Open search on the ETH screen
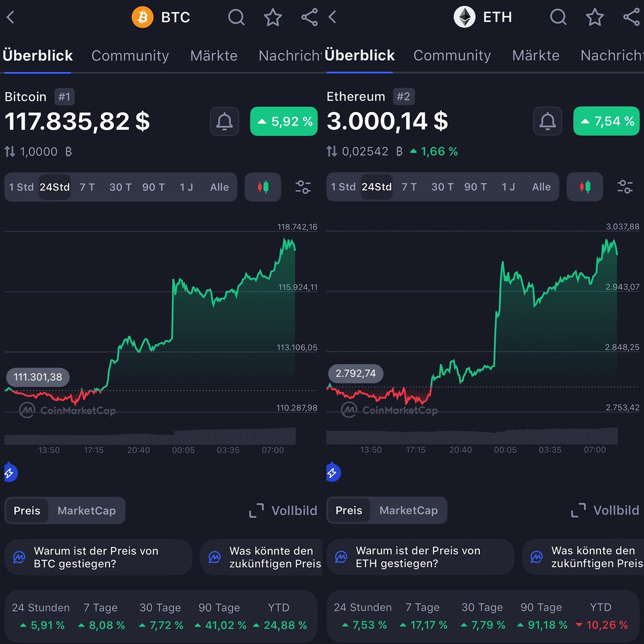 tap(558, 17)
